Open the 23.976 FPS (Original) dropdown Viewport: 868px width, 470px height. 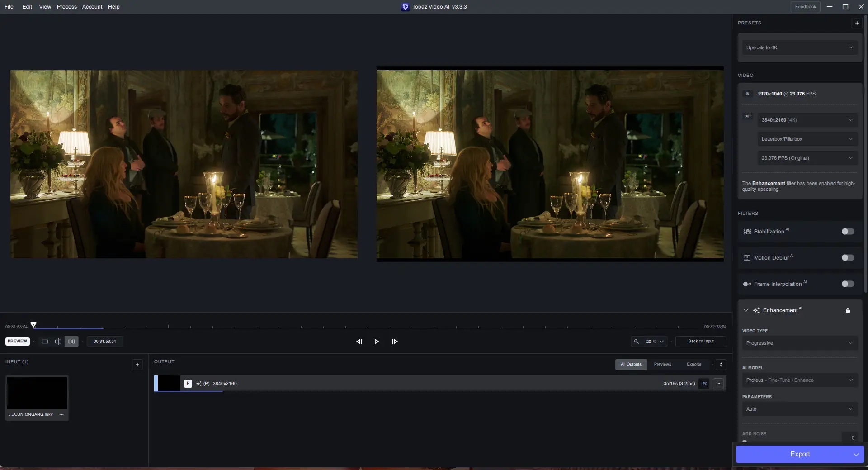pos(807,158)
